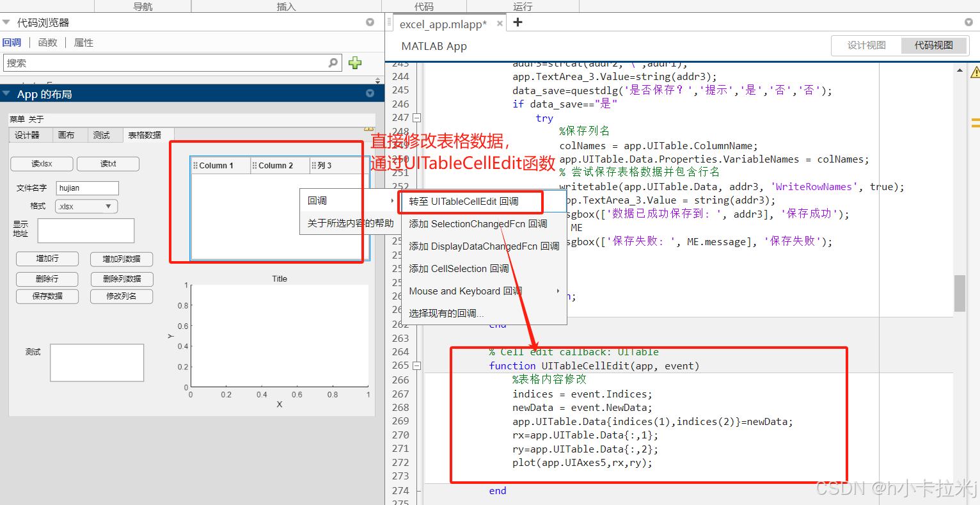Collapse the 代码浏览器 panel

[x=6, y=22]
